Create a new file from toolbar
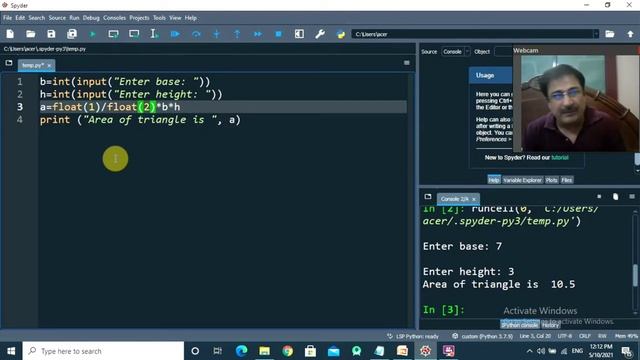The width and height of the screenshot is (640, 360). [x=10, y=34]
